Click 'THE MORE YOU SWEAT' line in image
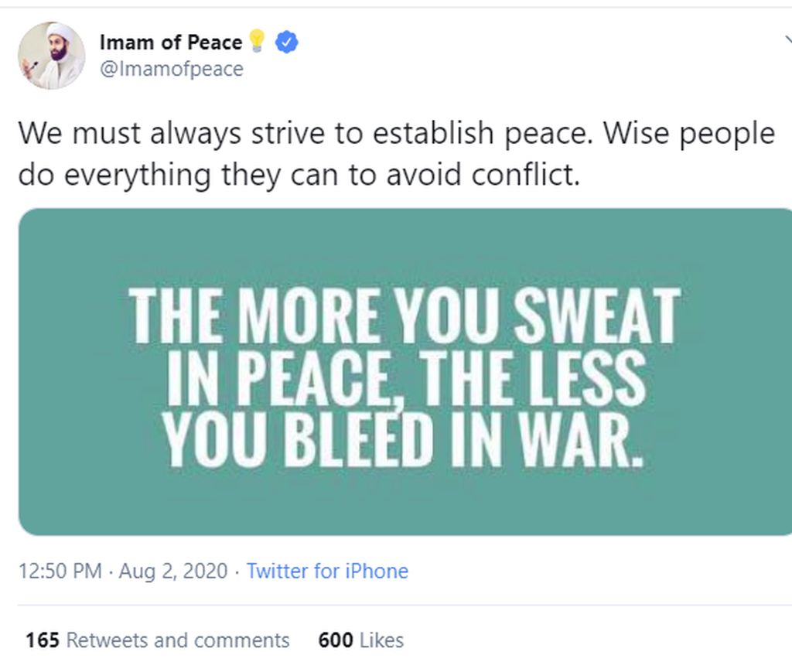 pyautogui.click(x=405, y=316)
